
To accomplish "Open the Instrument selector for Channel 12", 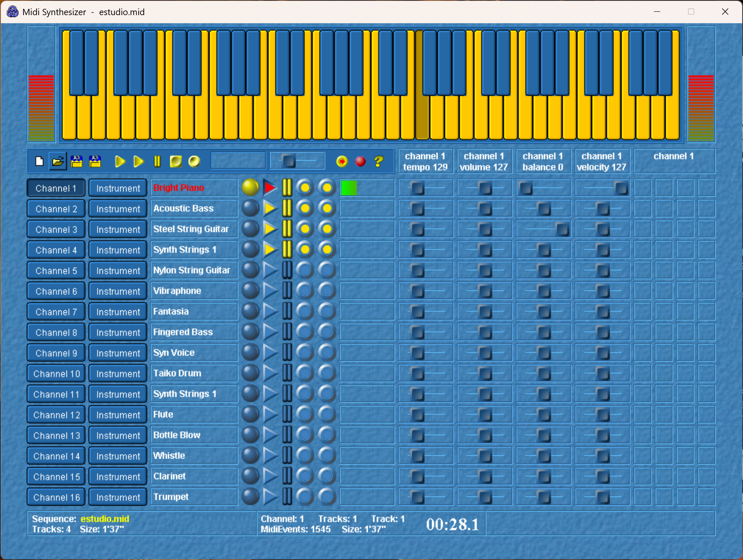I will 118,415.
